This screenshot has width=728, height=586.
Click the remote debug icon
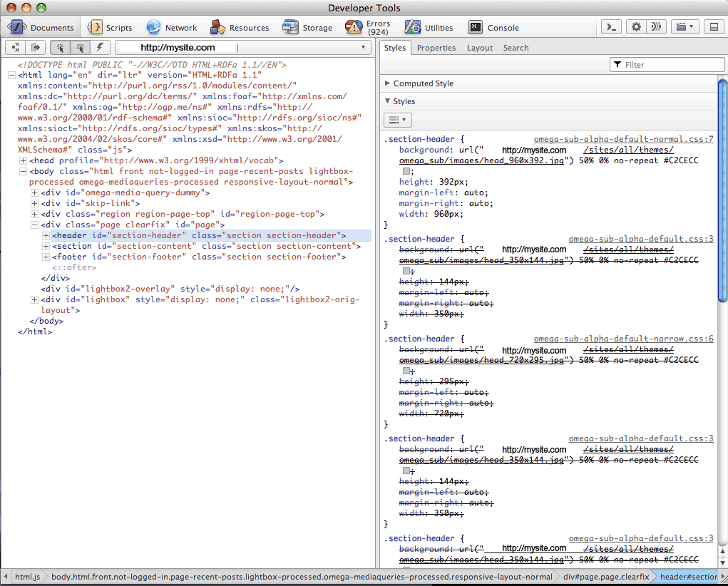pyautogui.click(x=656, y=27)
